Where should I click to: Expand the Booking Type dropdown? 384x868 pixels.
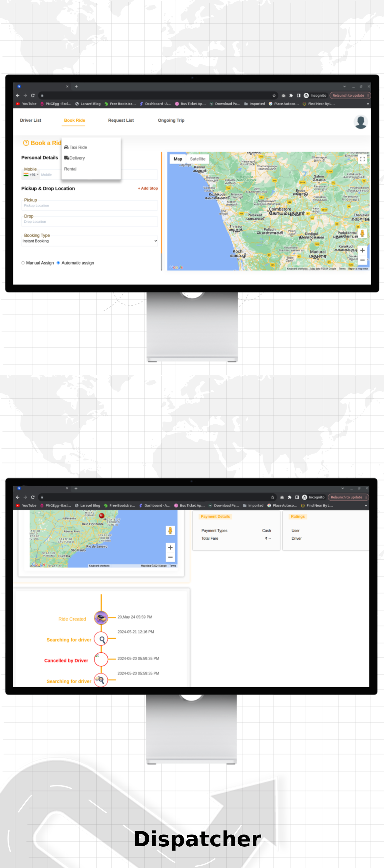coord(89,241)
